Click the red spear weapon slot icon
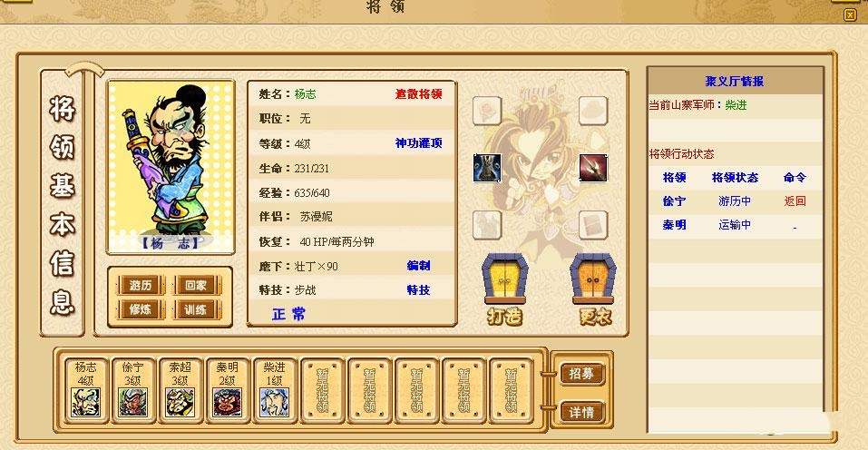Image resolution: width=868 pixels, height=450 pixels. (x=593, y=168)
